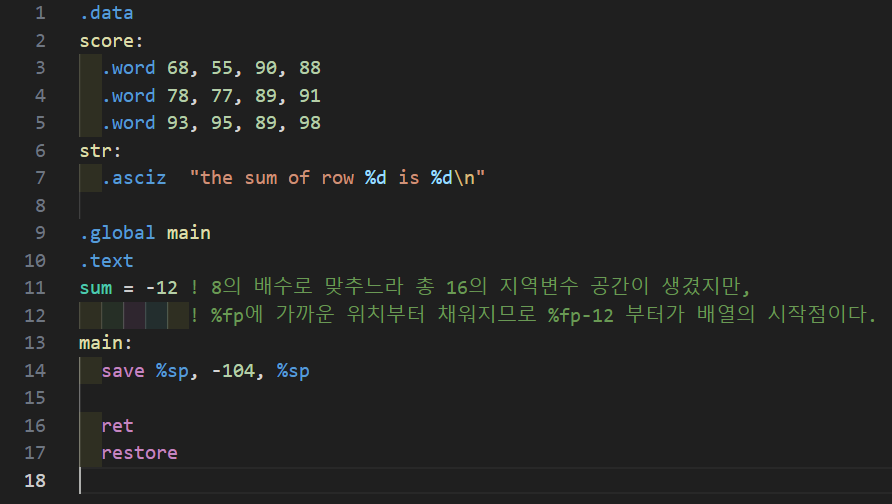This screenshot has width=892, height=504.
Task: Click the .word directive on line 5
Action: coord(129,123)
